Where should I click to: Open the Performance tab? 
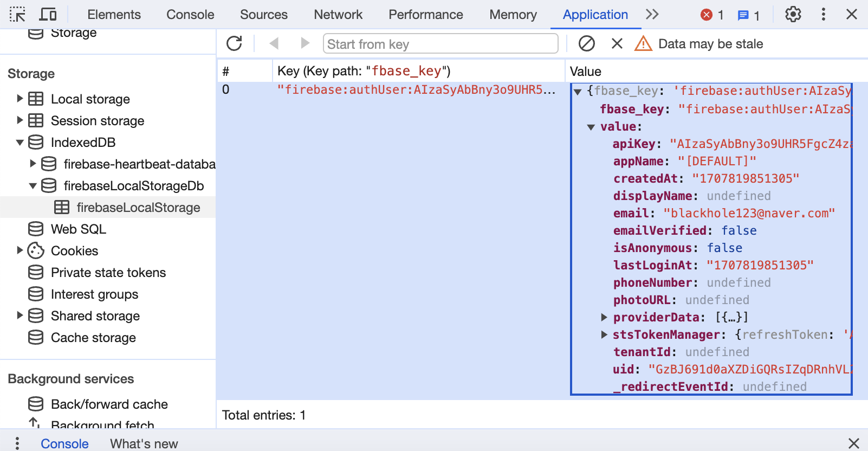(426, 15)
